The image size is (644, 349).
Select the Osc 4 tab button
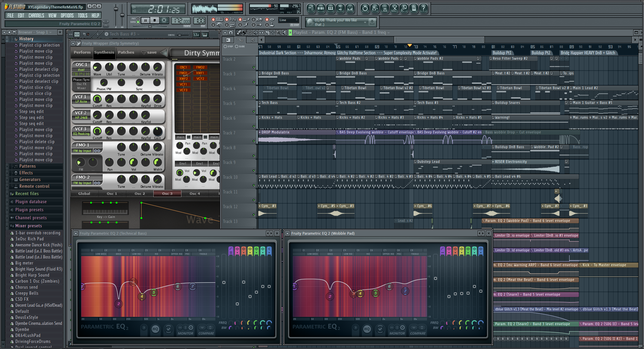click(x=195, y=193)
